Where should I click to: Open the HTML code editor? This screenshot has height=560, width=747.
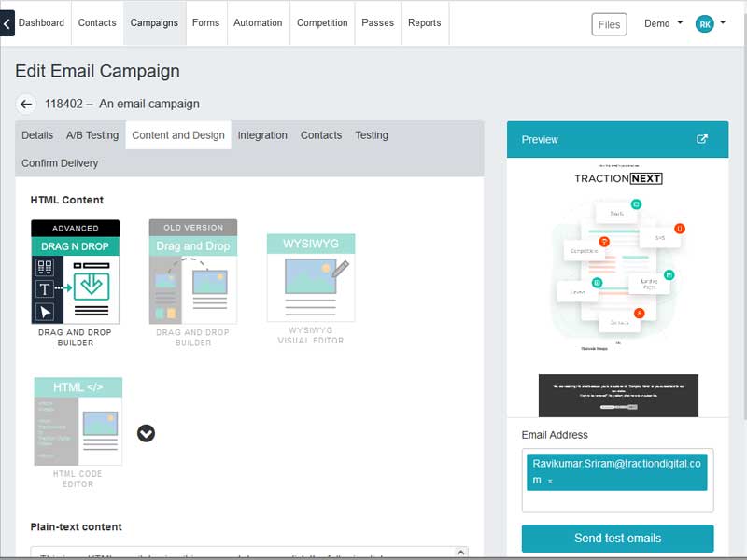tap(78, 421)
